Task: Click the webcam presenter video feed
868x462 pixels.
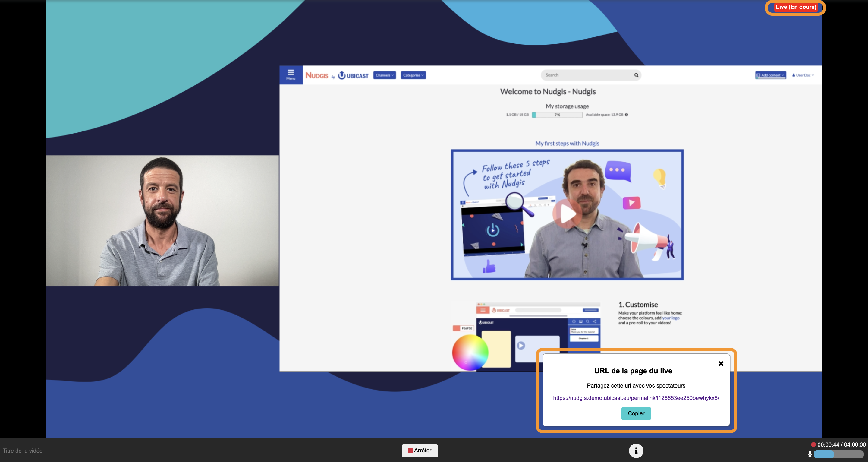Action: coord(162,221)
